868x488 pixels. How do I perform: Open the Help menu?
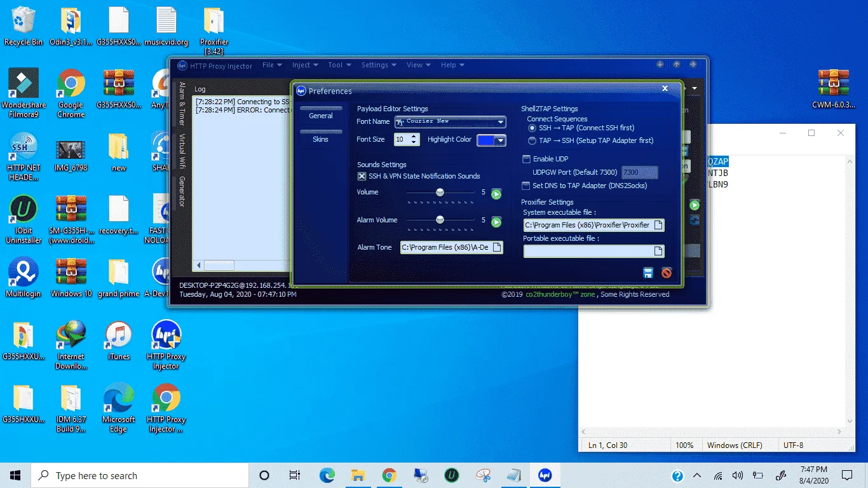click(452, 65)
